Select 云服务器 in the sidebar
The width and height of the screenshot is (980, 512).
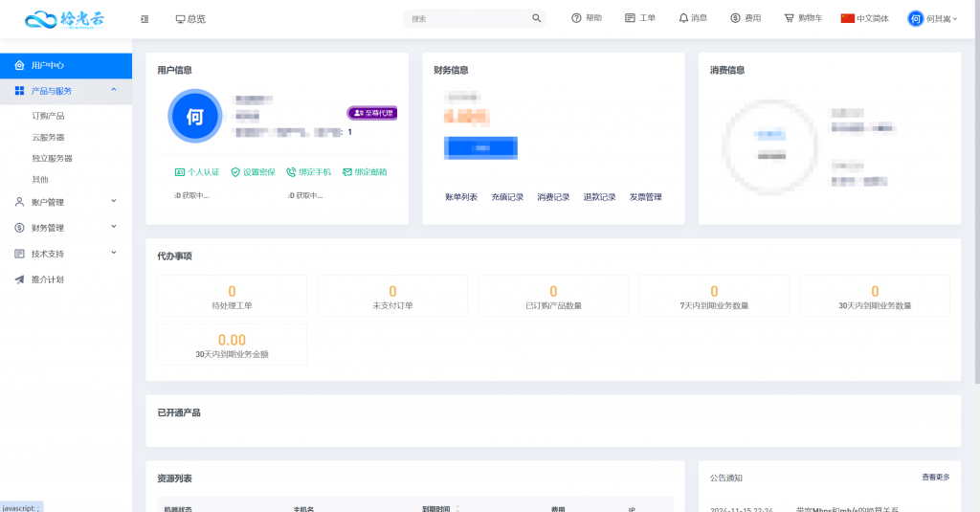[x=48, y=137]
